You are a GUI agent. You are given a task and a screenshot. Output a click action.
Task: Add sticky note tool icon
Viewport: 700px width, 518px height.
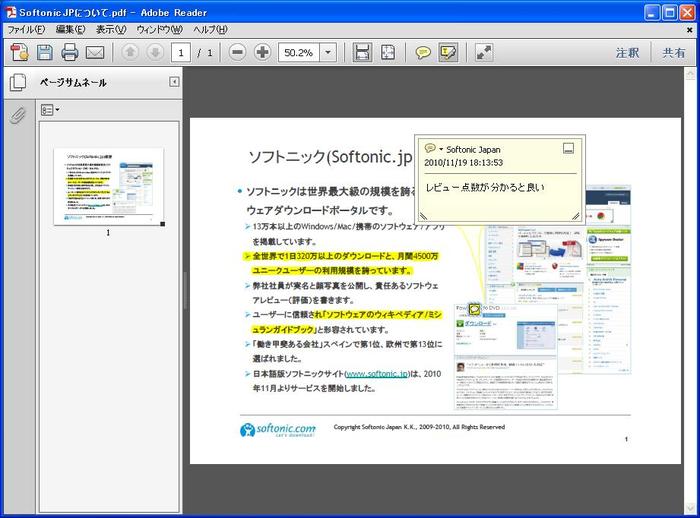(422, 53)
